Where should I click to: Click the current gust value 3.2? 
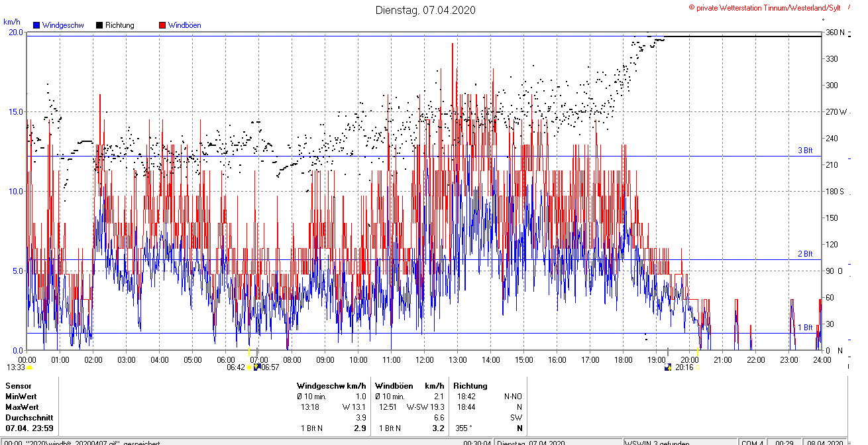coord(438,428)
